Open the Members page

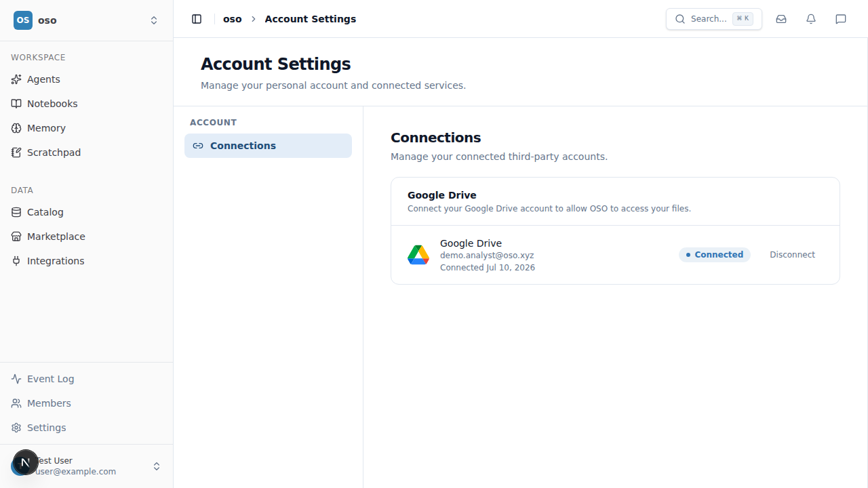tap(87, 403)
